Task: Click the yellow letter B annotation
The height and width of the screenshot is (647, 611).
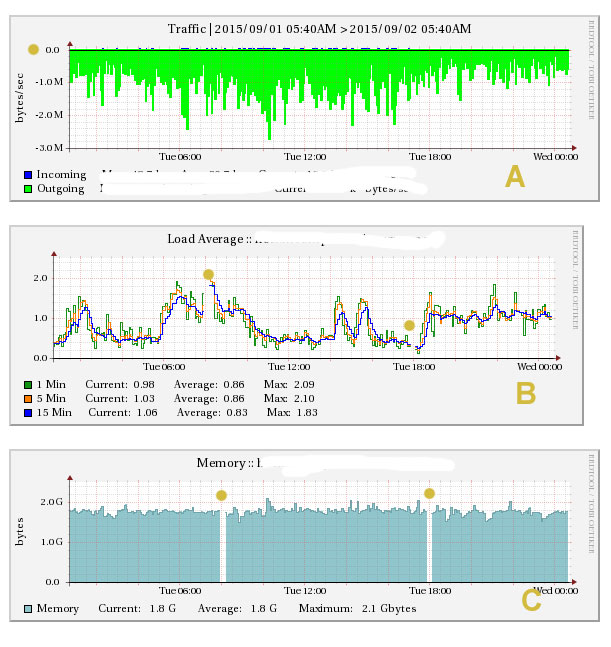Action: pyautogui.click(x=526, y=394)
